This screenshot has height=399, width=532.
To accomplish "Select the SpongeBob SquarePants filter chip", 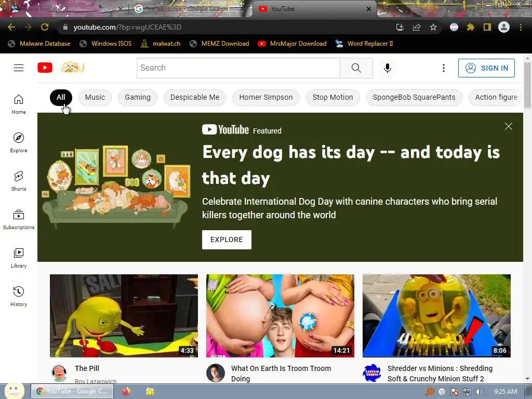I will click(414, 97).
